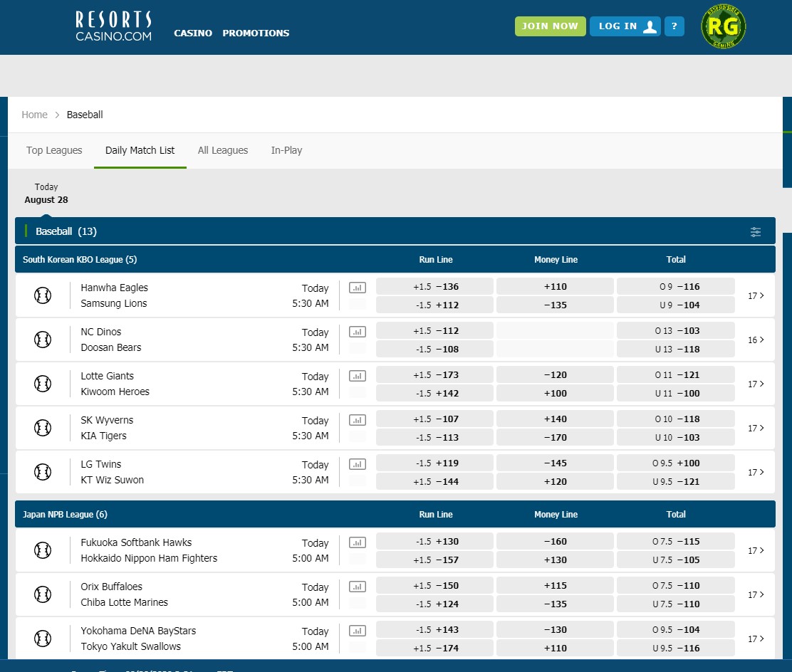The image size is (792, 672).
Task: Click baseball icon beside NC Dinos match
Action: click(x=43, y=340)
